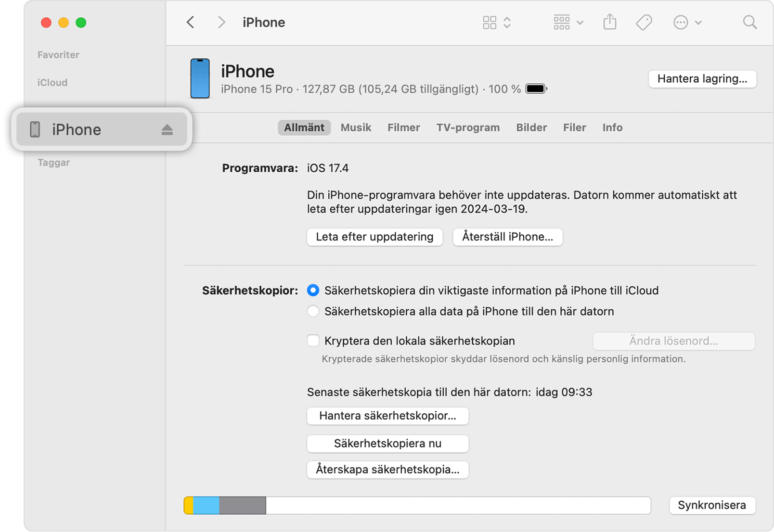Switch to the Bilder tab
The image size is (774, 532).
531,127
